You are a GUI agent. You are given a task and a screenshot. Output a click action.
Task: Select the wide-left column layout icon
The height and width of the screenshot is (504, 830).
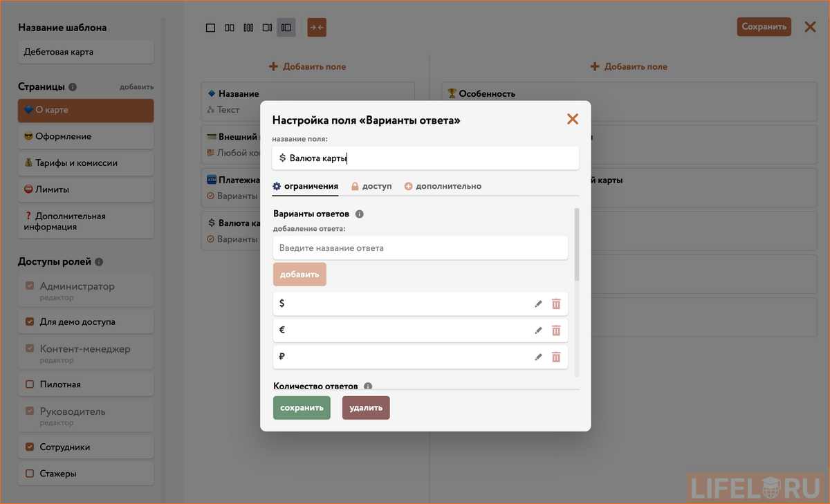(267, 27)
